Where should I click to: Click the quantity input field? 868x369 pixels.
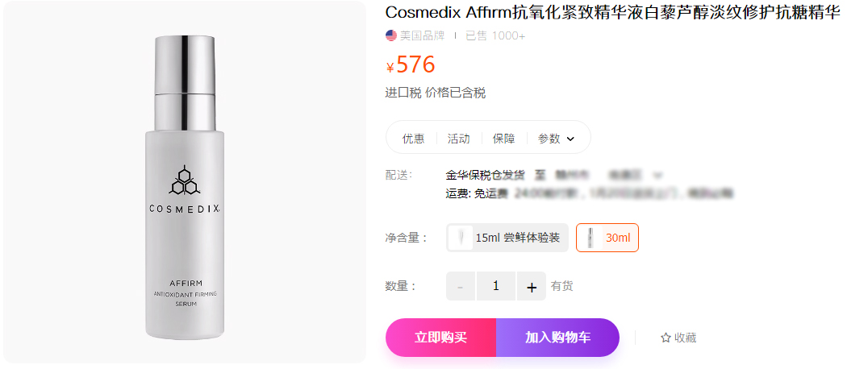click(x=496, y=286)
